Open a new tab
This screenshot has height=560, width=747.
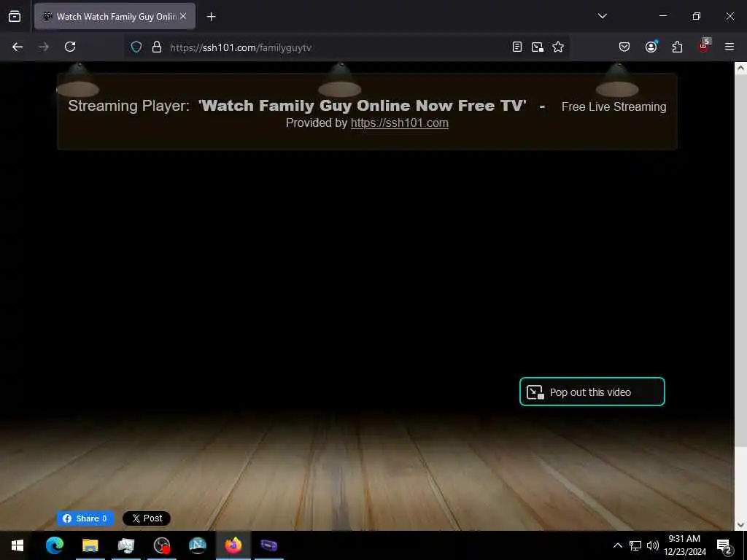(211, 17)
